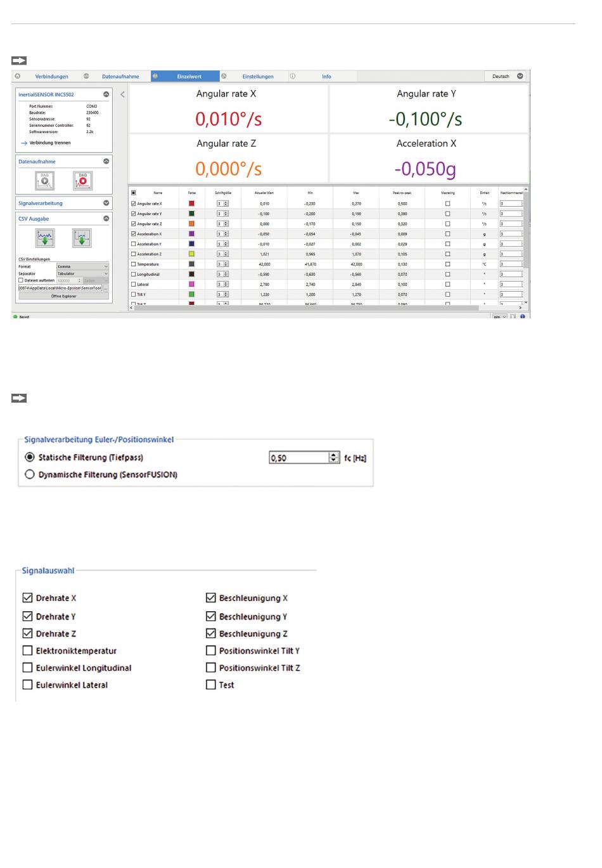The width and height of the screenshot is (602, 868).
Task: Click the right CSV export icon
Action: point(82,238)
